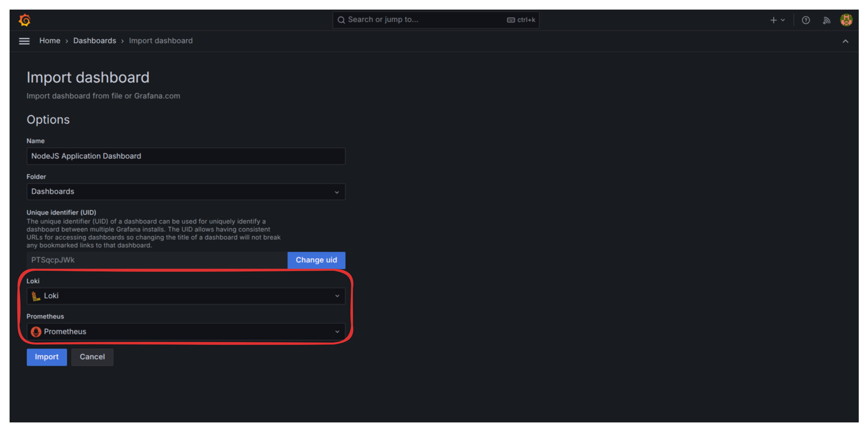Screen dimensions: 868x432
Task: Click the Prometheus flame icon
Action: pos(36,332)
